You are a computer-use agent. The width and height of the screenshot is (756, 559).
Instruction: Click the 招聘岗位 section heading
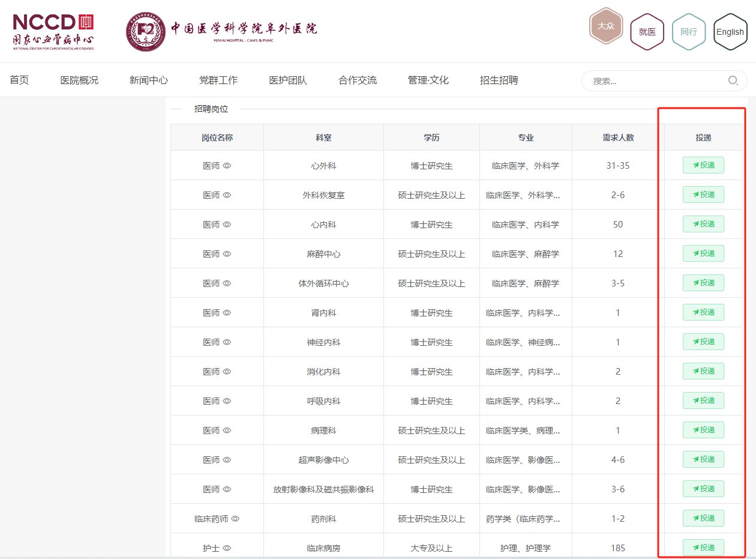click(x=211, y=109)
